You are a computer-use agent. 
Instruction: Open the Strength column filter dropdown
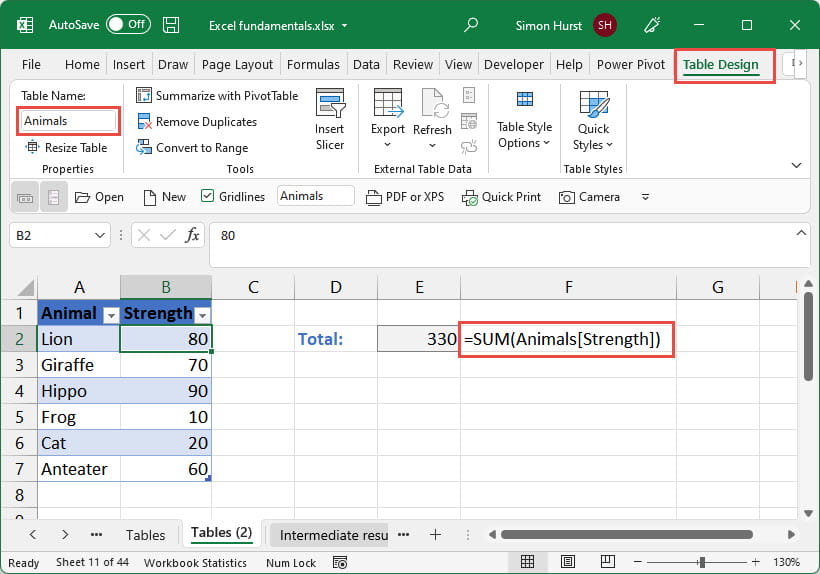[202, 314]
